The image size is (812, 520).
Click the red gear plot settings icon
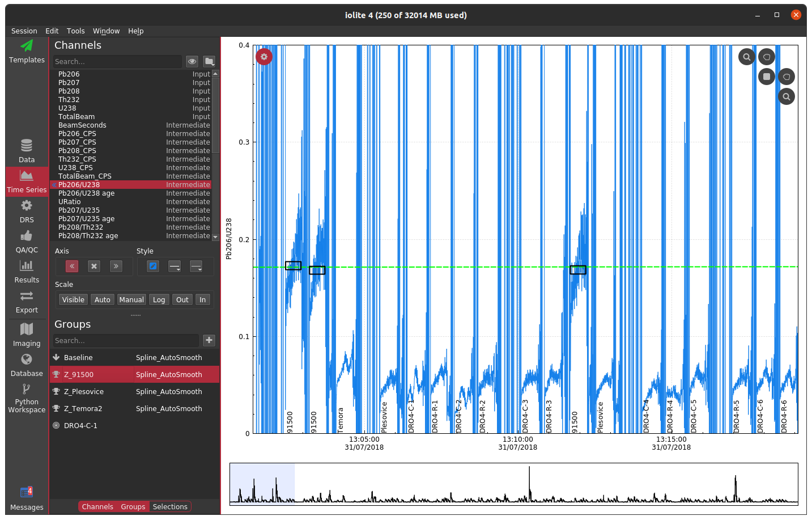[x=264, y=57]
